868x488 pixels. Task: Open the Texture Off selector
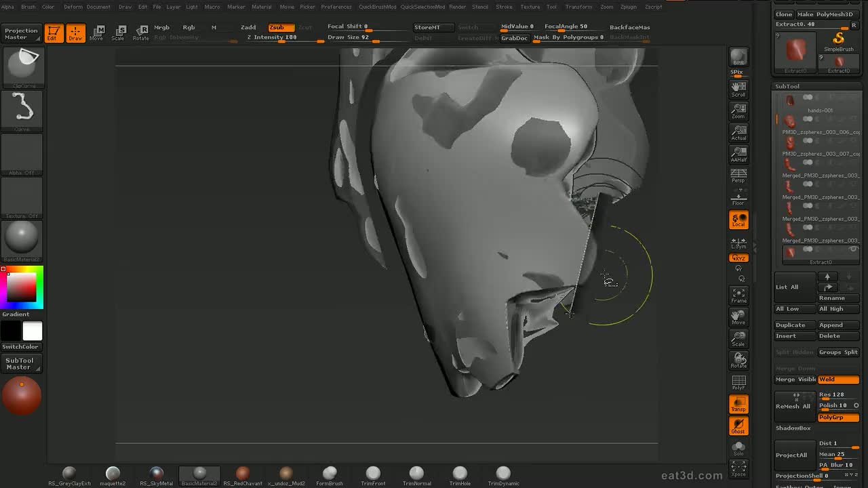(22, 198)
